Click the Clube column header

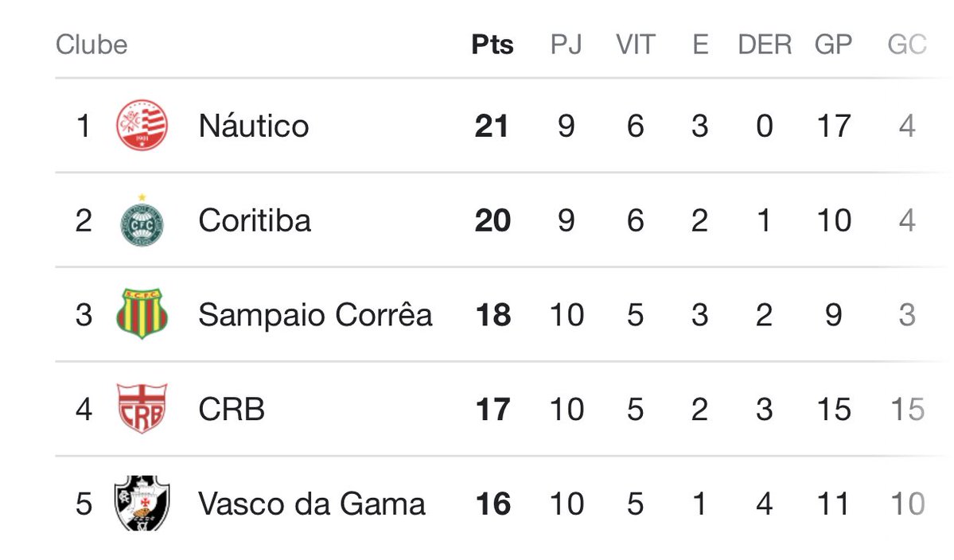pos(92,45)
